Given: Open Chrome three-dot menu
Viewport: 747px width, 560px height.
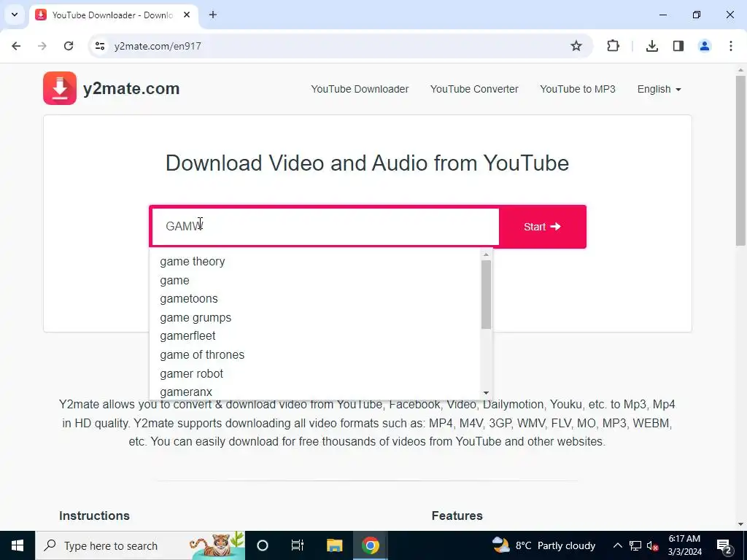Looking at the screenshot, I should click(x=730, y=46).
